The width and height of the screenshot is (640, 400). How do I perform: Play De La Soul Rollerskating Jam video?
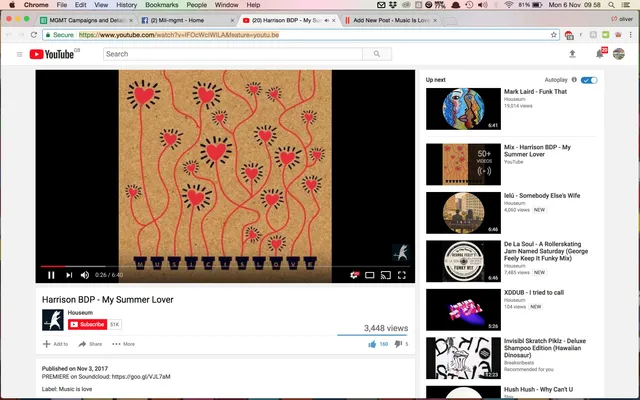[x=463, y=261]
